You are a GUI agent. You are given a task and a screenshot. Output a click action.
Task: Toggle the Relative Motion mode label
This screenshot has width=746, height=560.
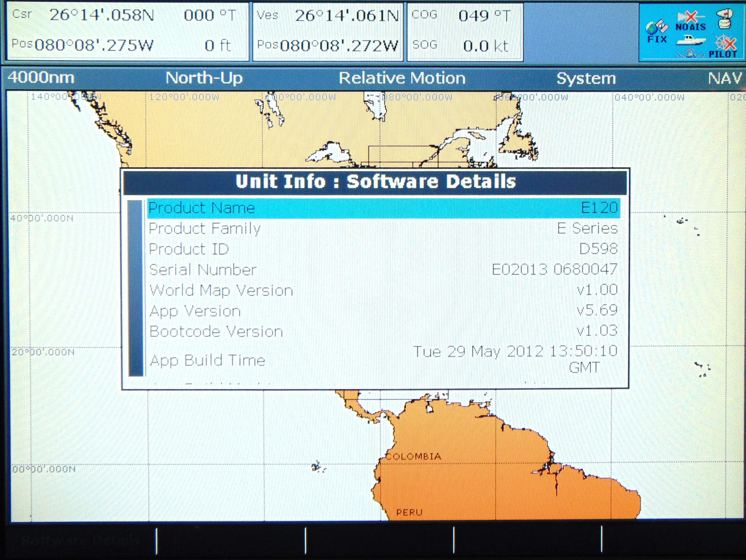[402, 78]
